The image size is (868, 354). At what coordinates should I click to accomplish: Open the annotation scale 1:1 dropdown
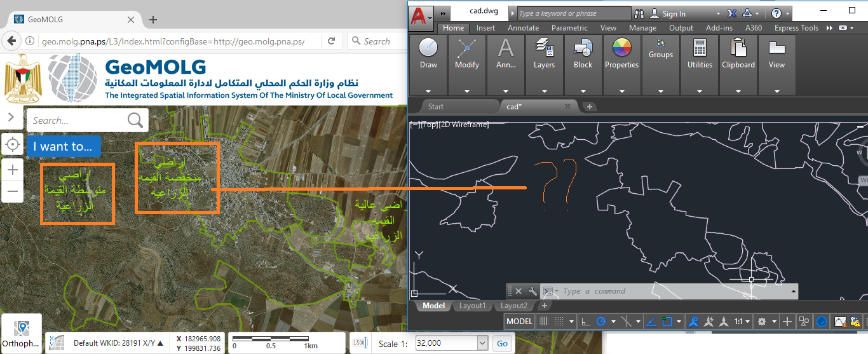[742, 322]
